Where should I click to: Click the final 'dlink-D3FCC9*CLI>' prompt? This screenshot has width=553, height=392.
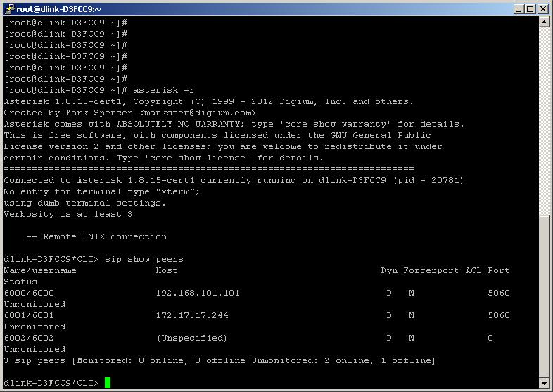point(51,383)
